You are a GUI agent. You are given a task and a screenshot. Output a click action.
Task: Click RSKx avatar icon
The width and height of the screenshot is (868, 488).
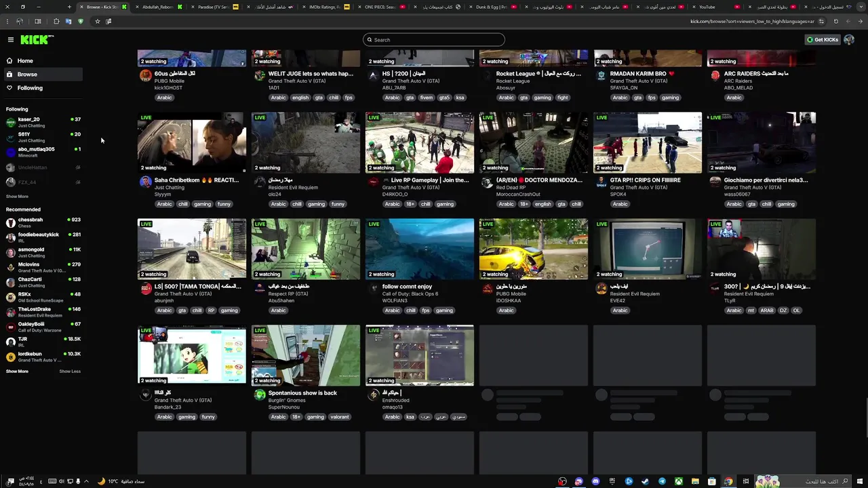(10, 297)
